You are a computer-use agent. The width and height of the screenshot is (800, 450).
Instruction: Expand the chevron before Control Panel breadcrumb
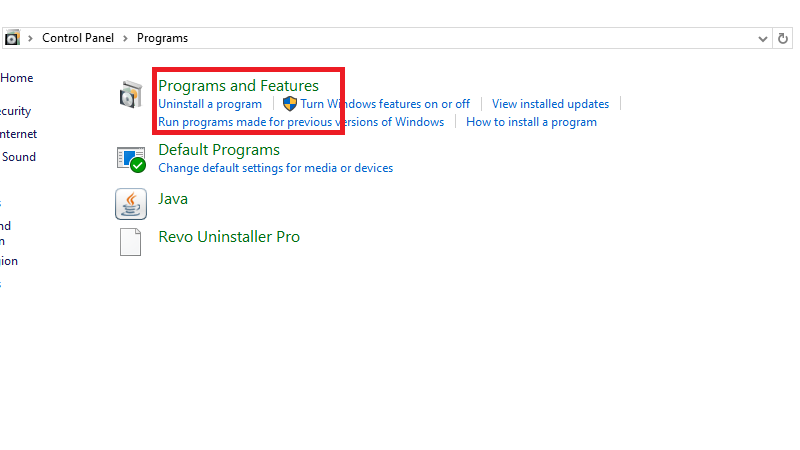31,38
